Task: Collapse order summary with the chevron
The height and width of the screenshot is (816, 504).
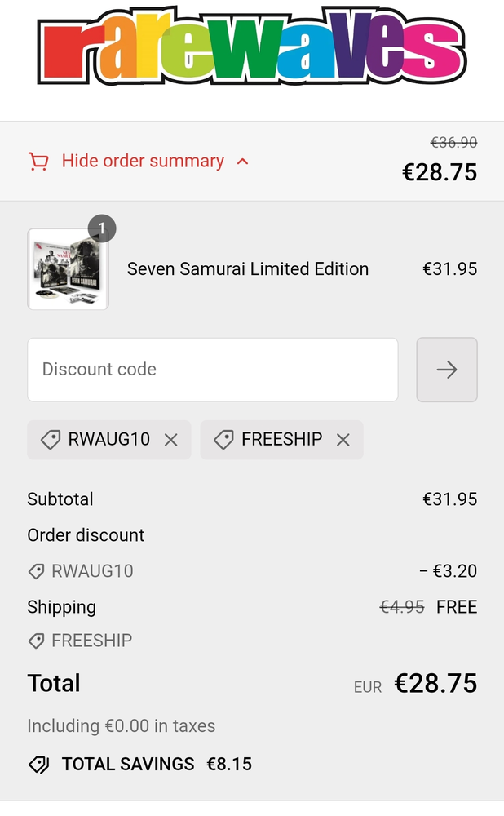Action: (242, 162)
